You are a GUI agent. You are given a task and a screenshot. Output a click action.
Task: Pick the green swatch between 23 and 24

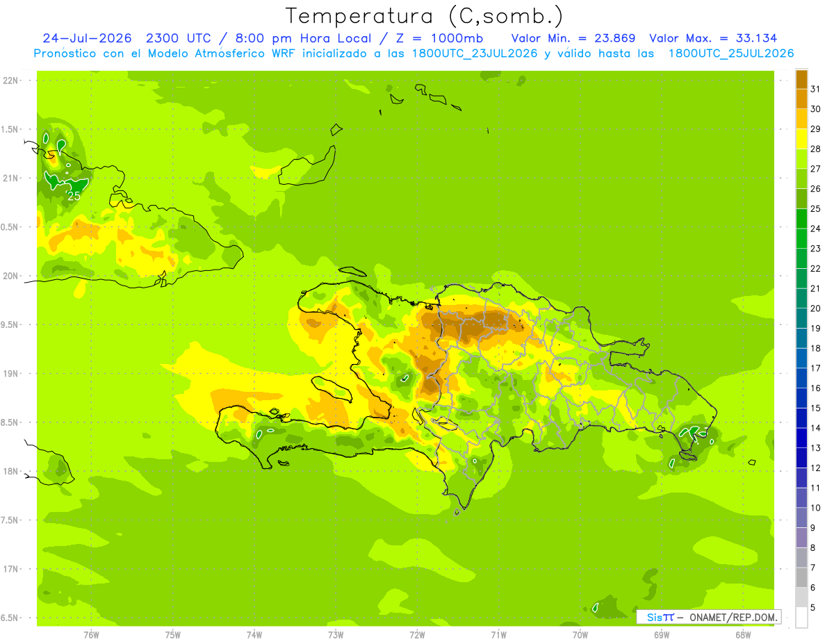801,238
